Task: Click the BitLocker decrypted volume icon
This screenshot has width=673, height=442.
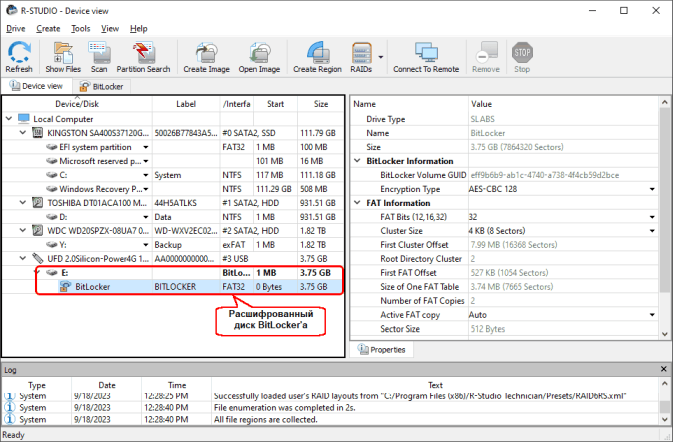Action: tap(65, 286)
